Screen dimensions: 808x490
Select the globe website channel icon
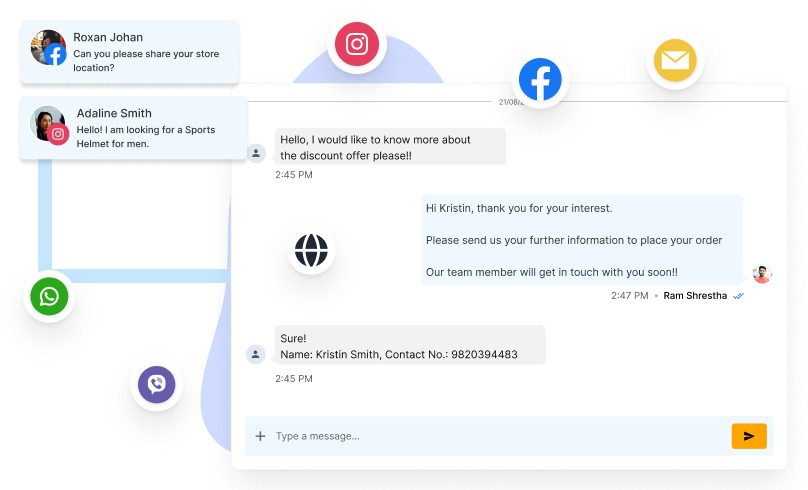click(311, 250)
